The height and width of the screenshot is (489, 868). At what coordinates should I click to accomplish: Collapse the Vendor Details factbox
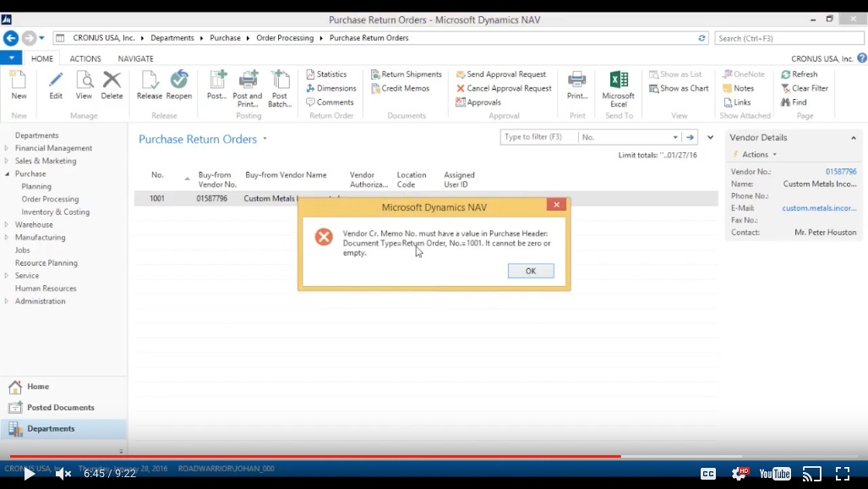pos(853,138)
